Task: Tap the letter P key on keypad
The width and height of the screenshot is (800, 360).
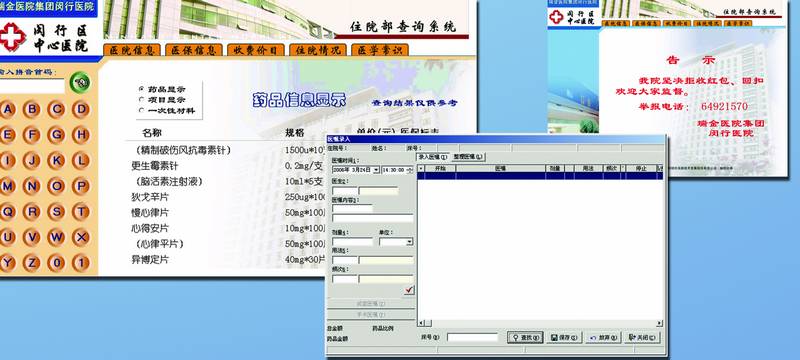Action: click(x=81, y=186)
